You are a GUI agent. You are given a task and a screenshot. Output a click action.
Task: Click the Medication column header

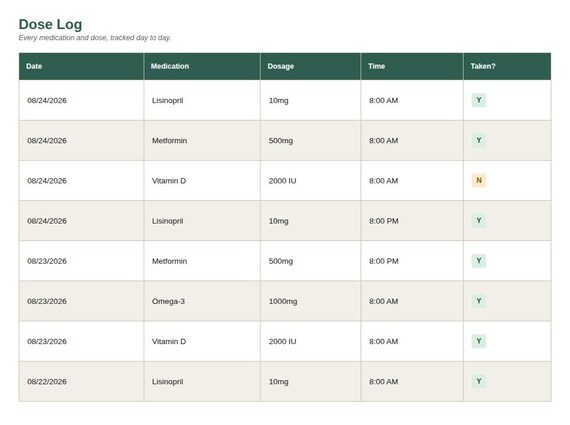[x=202, y=66]
